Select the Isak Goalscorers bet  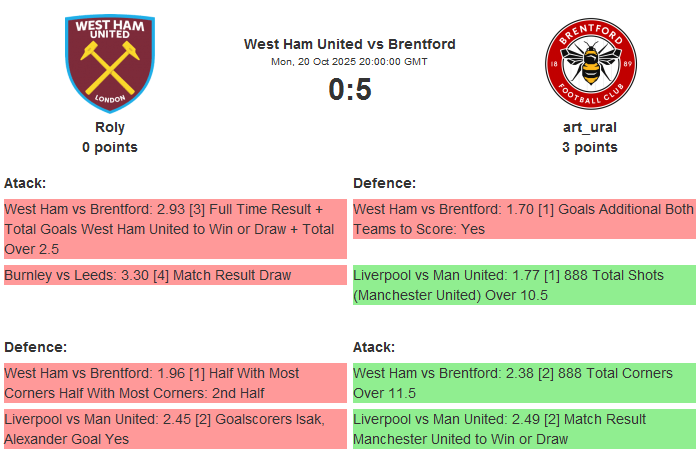[x=175, y=429]
